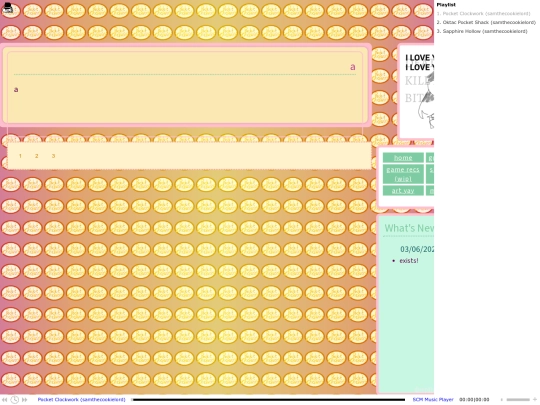540x405 pixels.
Task: Go to page 1 in pagination
Action: click(20, 156)
